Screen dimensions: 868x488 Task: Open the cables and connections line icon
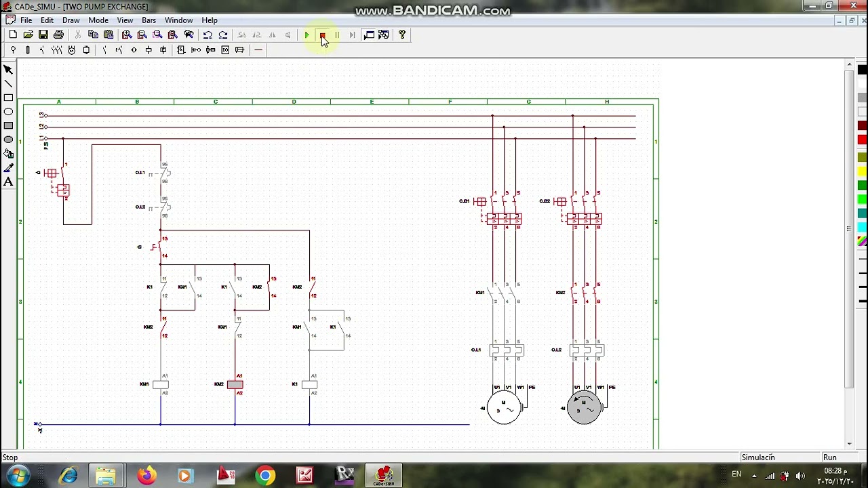pos(258,49)
